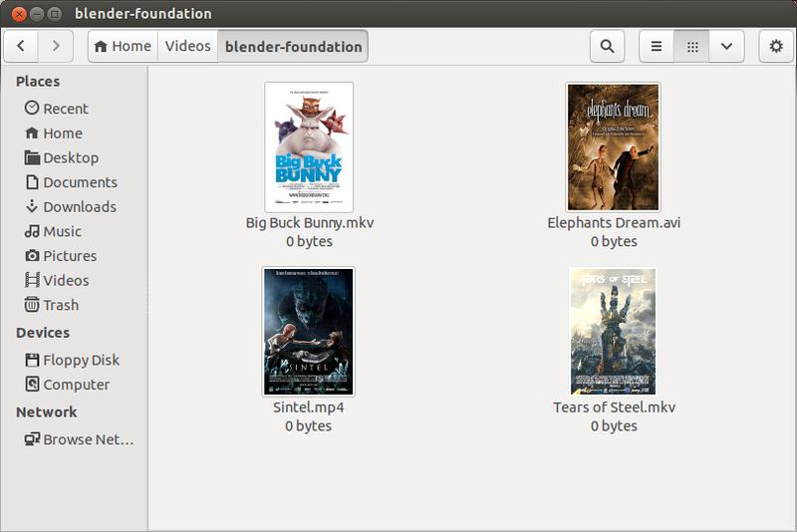
Task: Maximize the blender-foundation window
Action: click(55, 14)
